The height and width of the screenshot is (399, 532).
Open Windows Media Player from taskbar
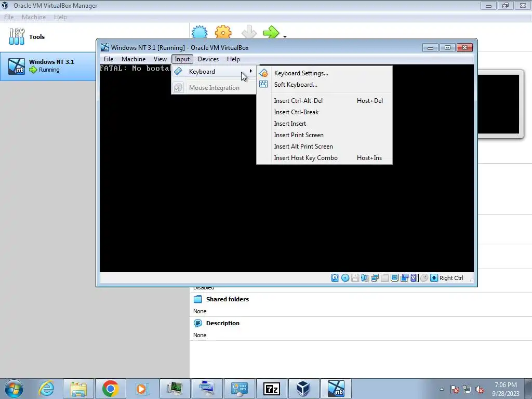pyautogui.click(x=141, y=389)
